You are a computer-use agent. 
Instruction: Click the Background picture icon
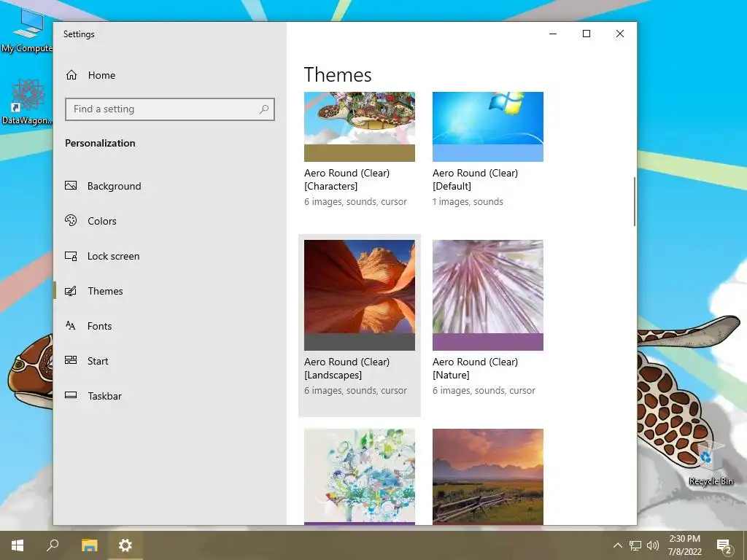tap(71, 186)
